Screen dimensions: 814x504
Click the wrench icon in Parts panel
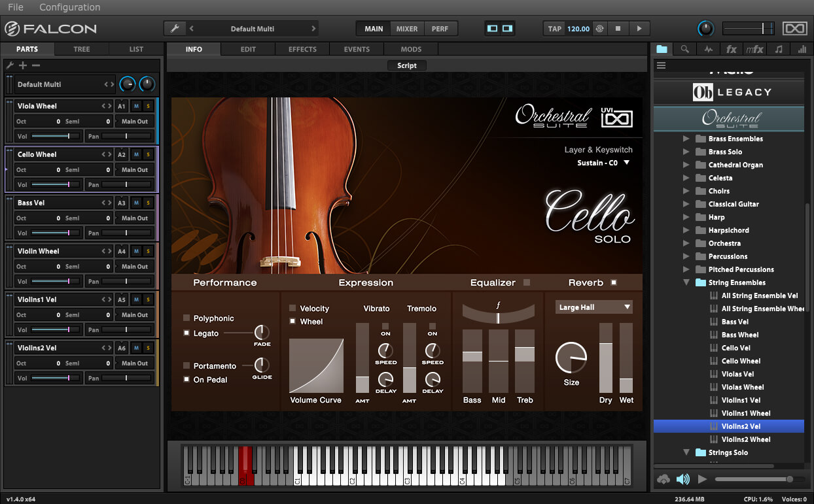(x=10, y=65)
